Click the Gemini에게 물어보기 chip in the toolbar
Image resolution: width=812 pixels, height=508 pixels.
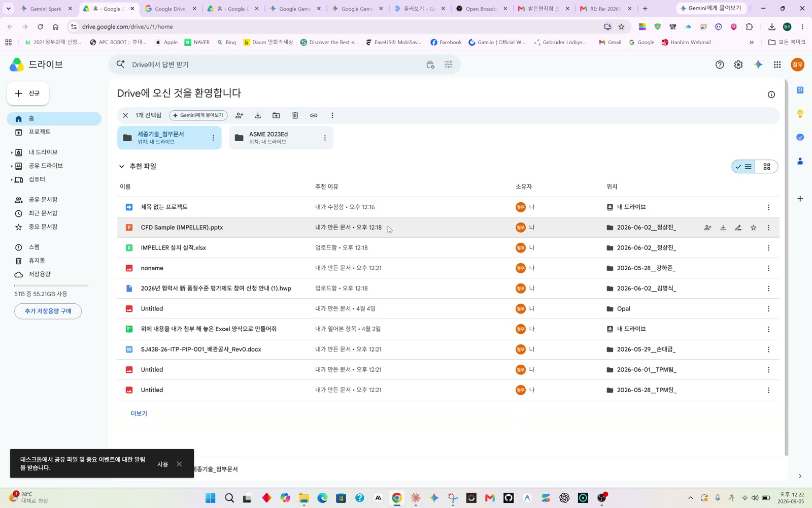198,115
